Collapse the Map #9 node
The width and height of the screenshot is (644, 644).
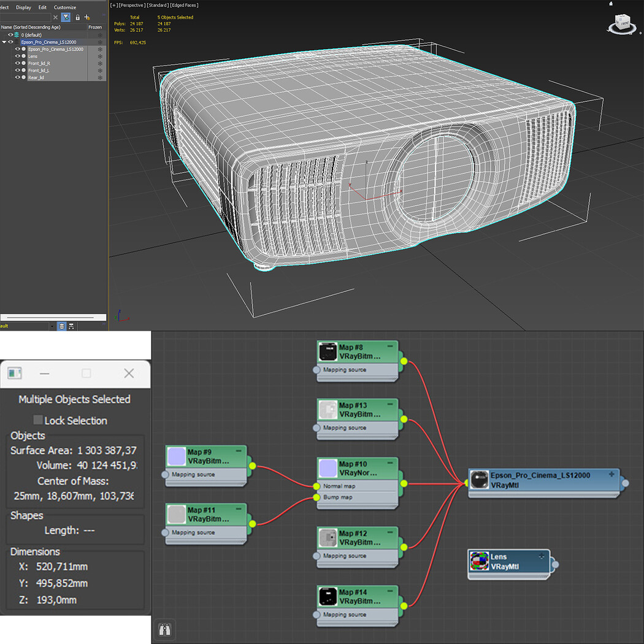(238, 451)
